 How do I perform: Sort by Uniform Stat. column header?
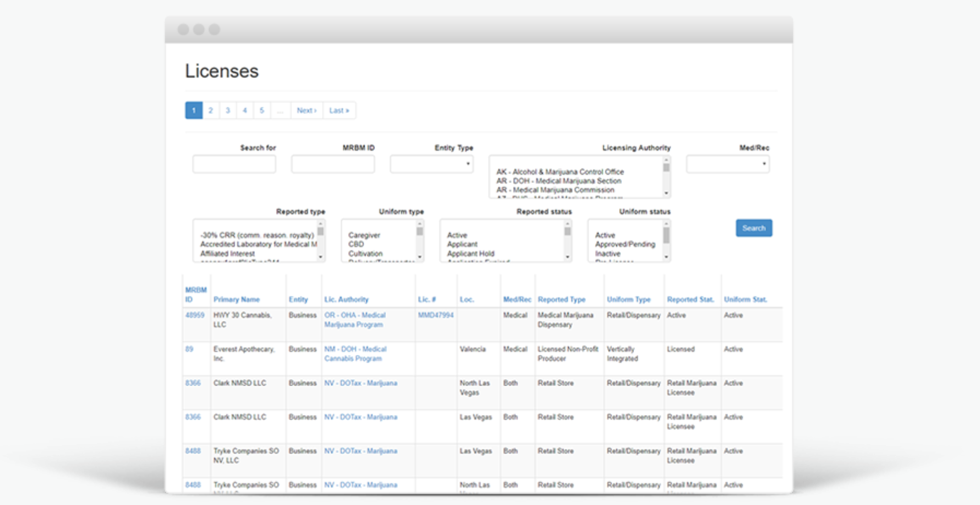click(745, 299)
